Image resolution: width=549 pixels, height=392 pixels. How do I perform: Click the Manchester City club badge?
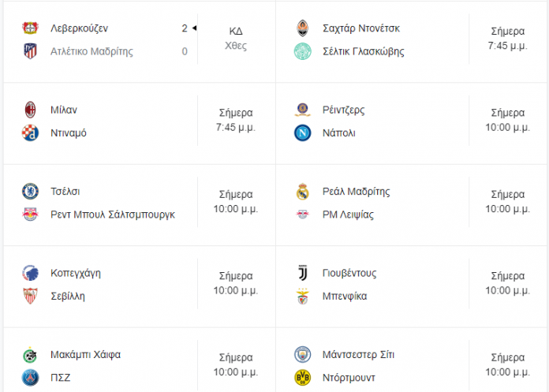[303, 354]
